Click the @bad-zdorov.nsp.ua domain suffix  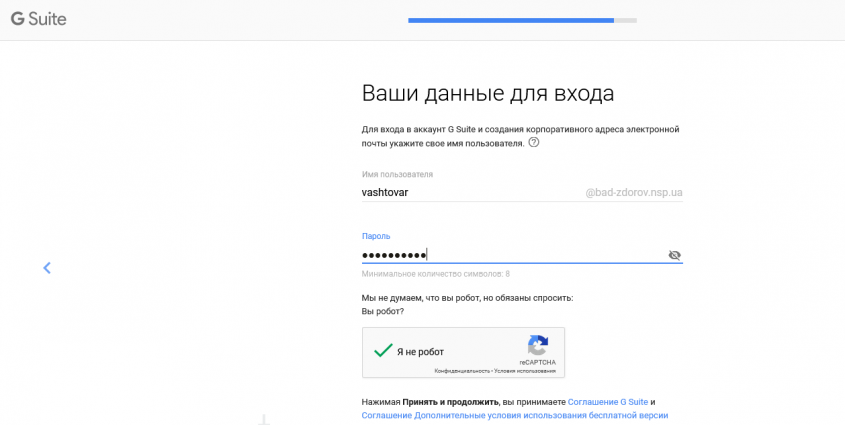point(633,192)
